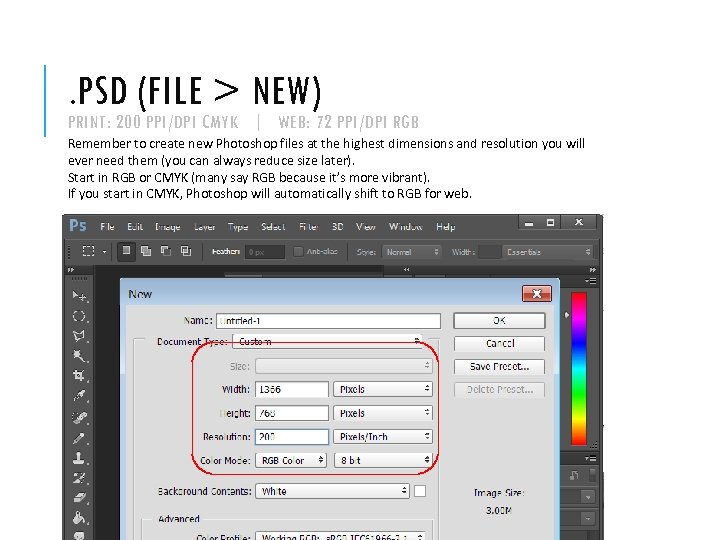Select the Healing Brush tool
The height and width of the screenshot is (540, 720).
click(x=79, y=417)
